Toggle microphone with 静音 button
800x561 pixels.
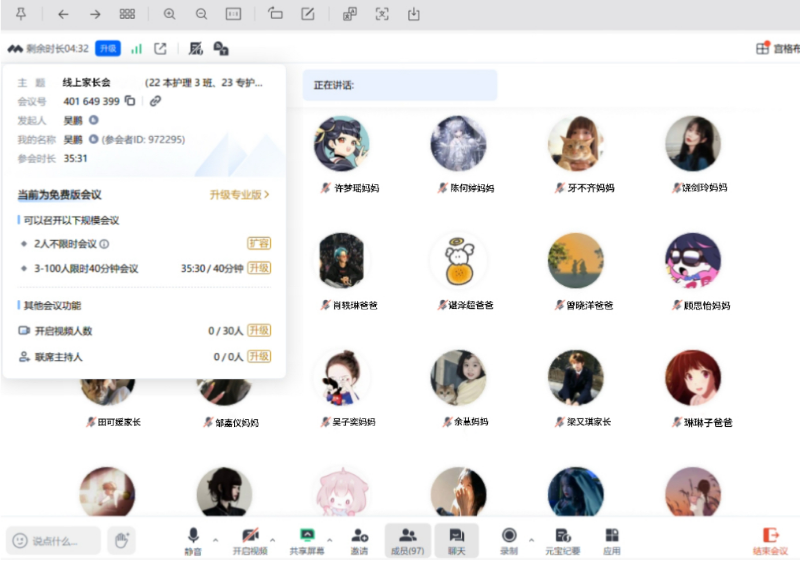coord(193,541)
